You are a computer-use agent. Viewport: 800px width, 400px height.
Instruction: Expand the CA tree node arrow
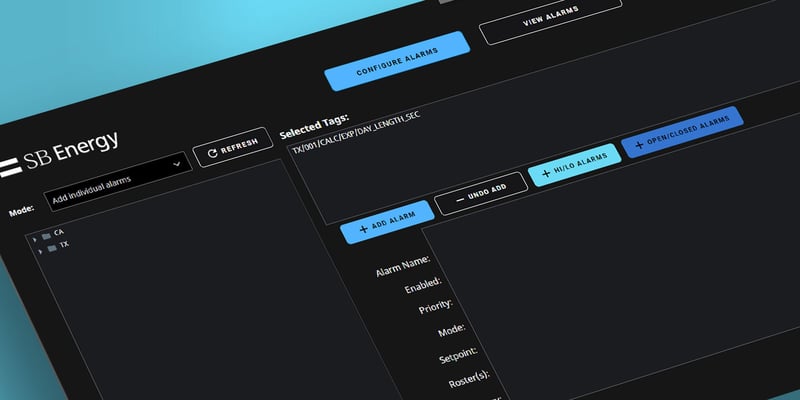click(x=35, y=239)
